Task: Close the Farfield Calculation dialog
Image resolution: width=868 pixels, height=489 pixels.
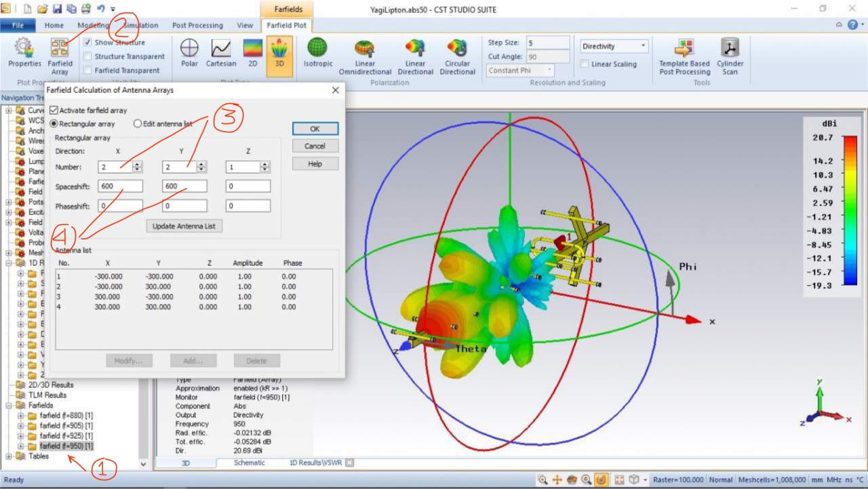Action: [335, 90]
